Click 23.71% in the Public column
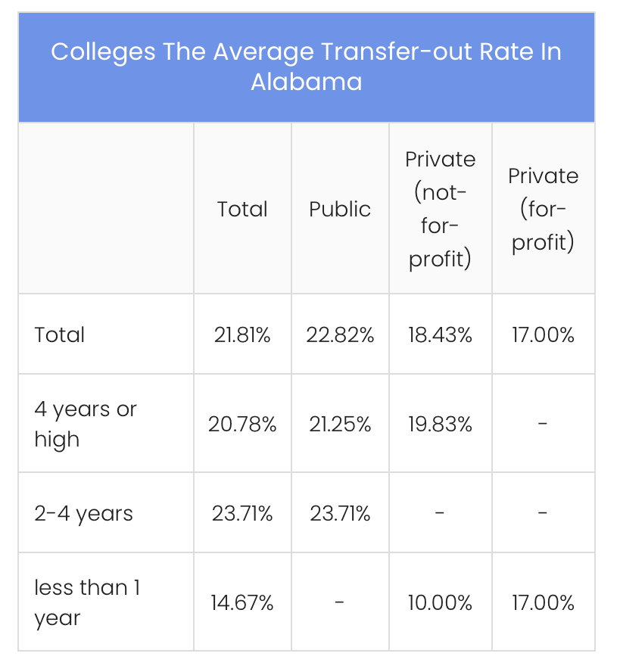The image size is (620, 672). click(340, 515)
